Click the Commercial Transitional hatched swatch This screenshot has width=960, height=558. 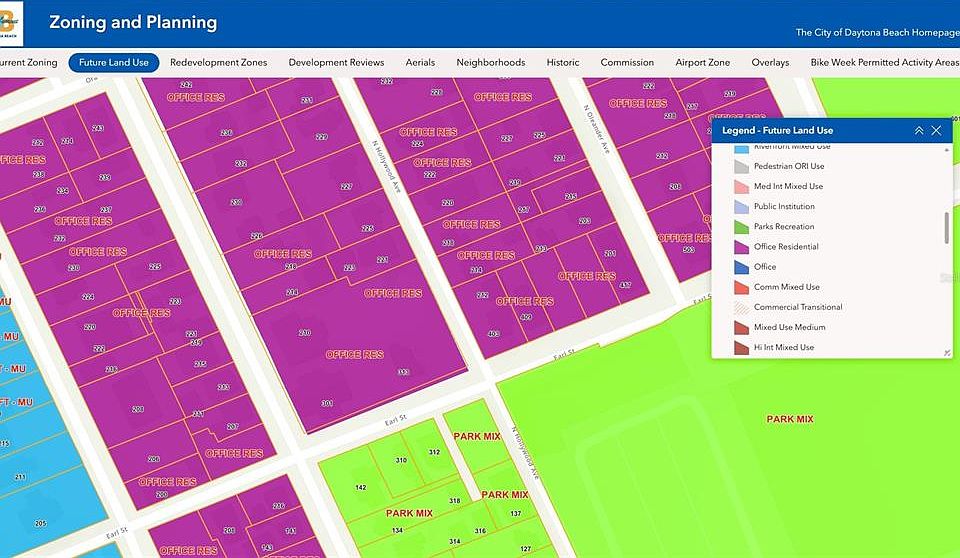tap(741, 307)
